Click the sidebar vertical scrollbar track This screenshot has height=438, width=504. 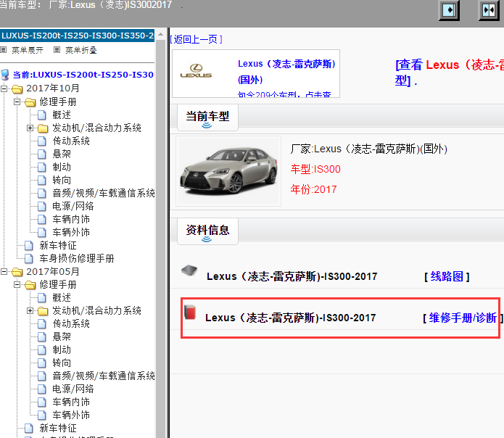click(160, 238)
